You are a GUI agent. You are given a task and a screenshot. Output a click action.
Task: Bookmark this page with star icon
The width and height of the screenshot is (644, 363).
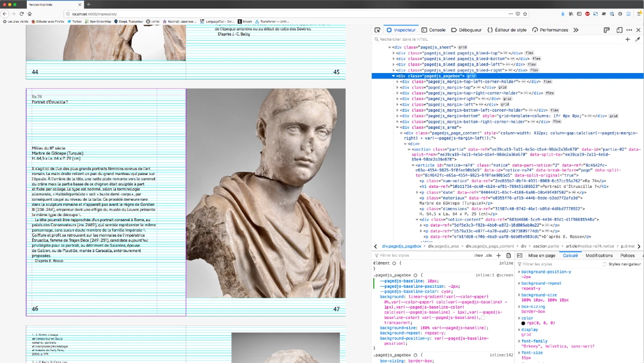pyautogui.click(x=526, y=13)
